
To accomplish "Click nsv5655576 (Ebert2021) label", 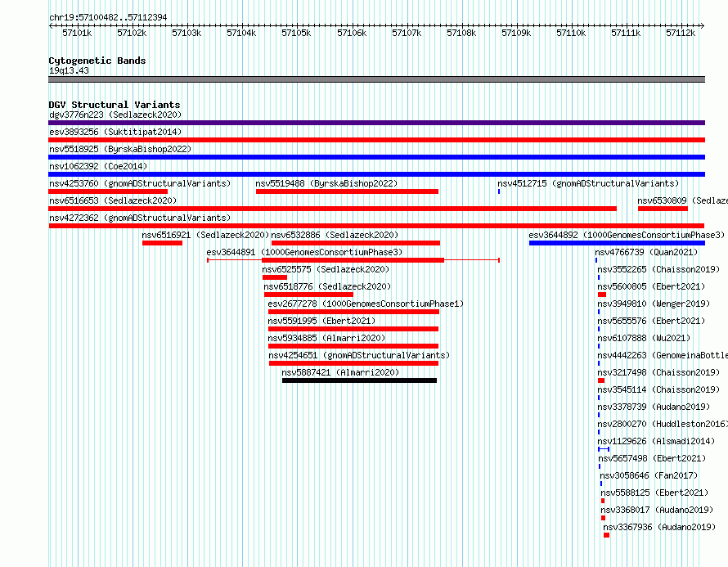I will coord(651,321).
